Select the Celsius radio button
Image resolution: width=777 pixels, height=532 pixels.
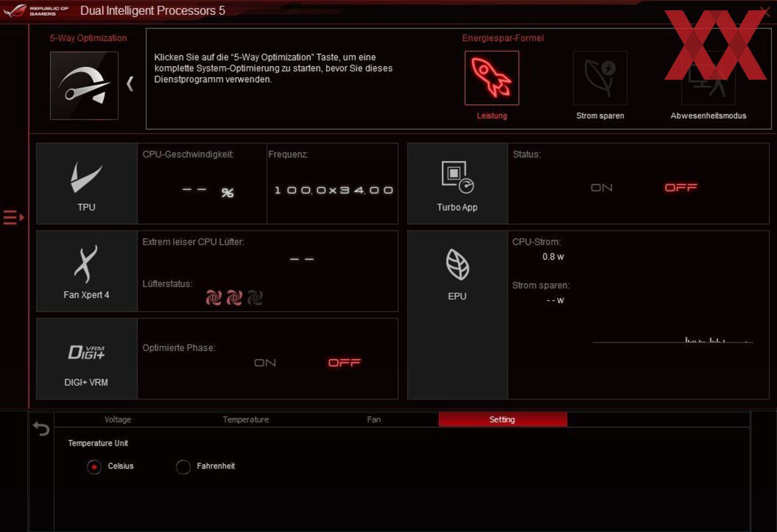point(94,467)
